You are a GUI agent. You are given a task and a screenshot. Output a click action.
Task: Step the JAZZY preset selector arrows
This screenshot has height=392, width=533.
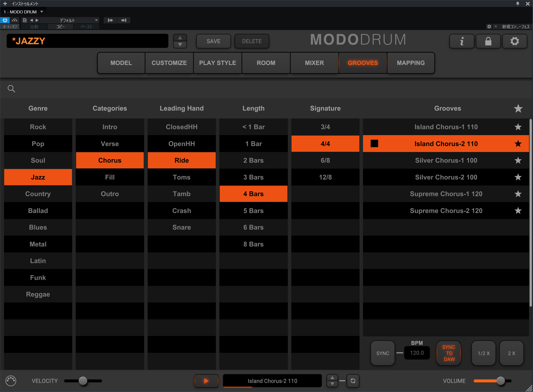click(x=180, y=41)
